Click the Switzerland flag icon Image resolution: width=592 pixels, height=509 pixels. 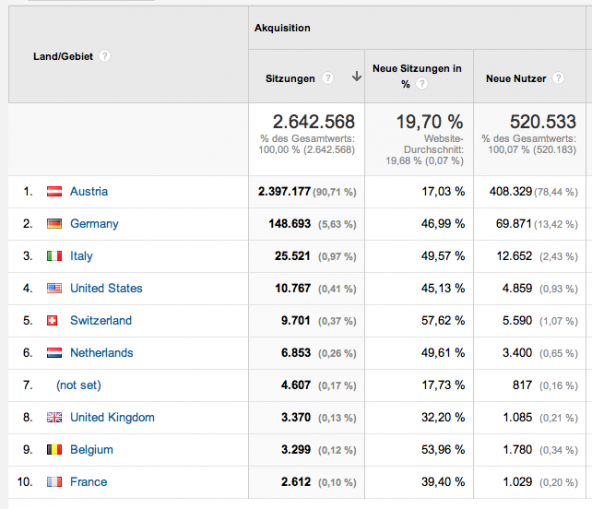click(x=52, y=321)
